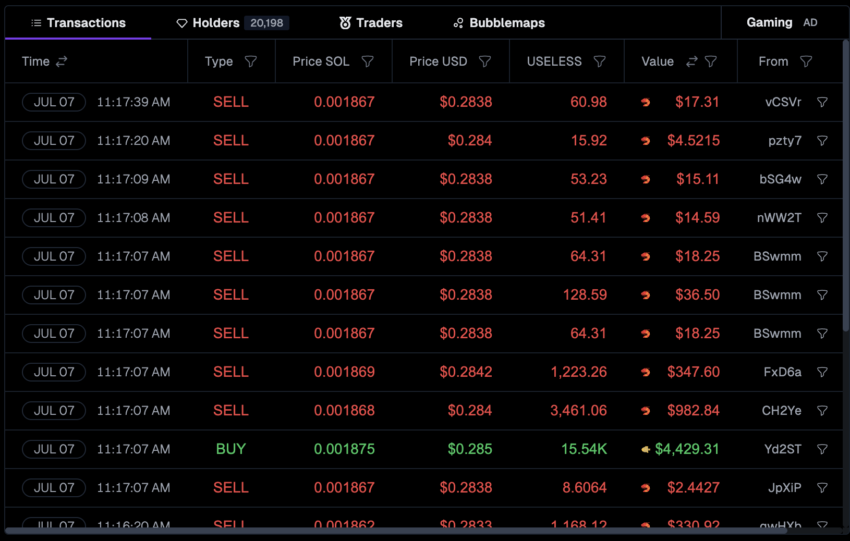Open wallet CH2Ye maker link
This screenshot has height=541, width=850.
782,411
